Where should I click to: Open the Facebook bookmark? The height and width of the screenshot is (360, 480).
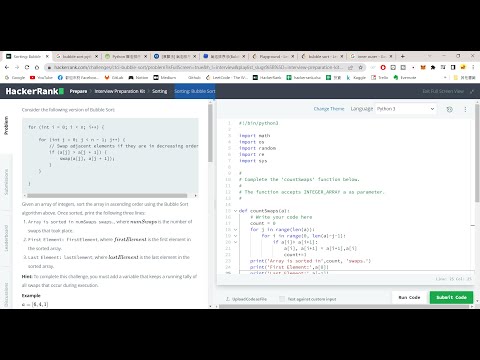(x=78, y=77)
